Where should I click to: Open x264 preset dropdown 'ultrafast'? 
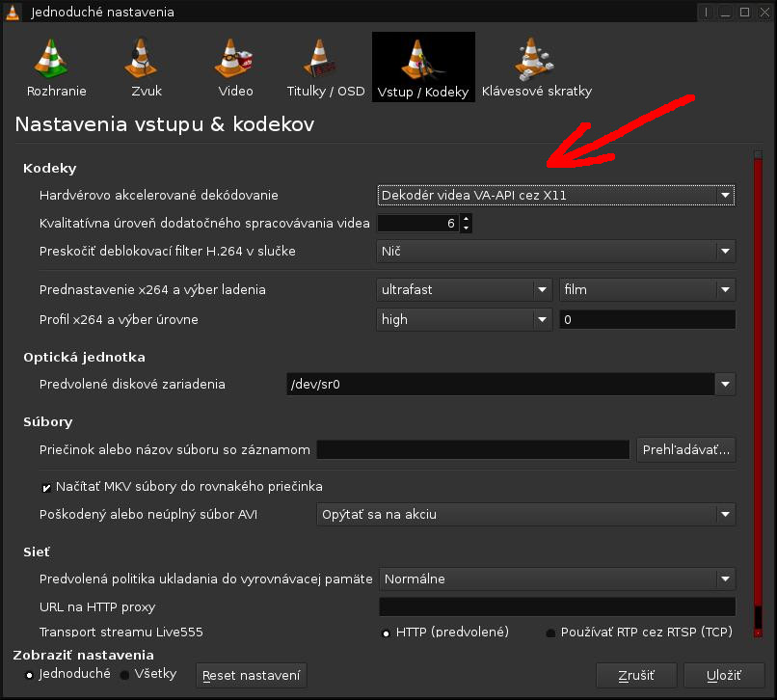[465, 289]
